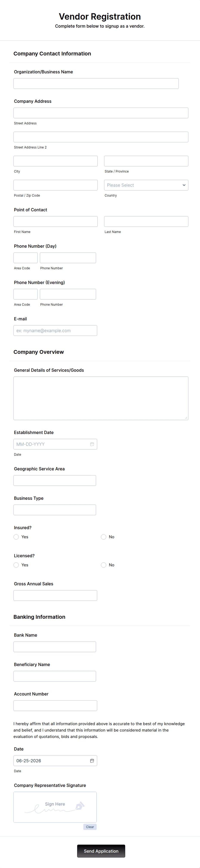The width and height of the screenshot is (200, 868).
Task: Choose Yes under Licensed
Action: (x=16, y=565)
